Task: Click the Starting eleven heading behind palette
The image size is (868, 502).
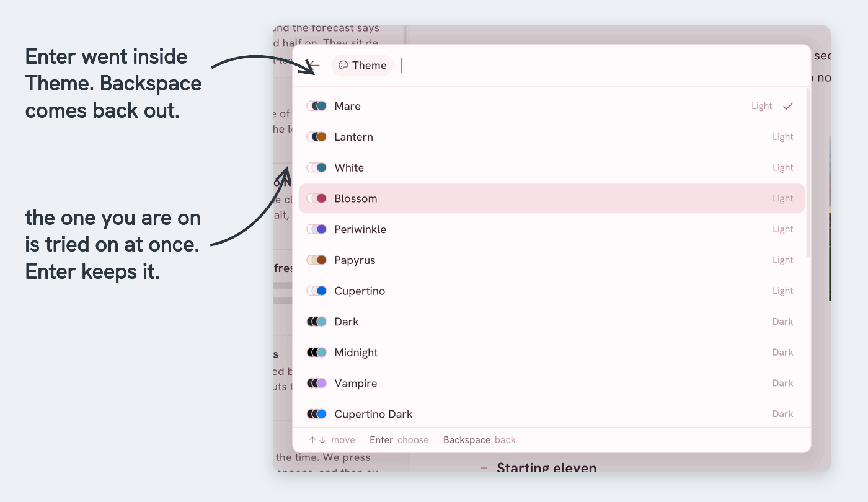Action: 546,468
